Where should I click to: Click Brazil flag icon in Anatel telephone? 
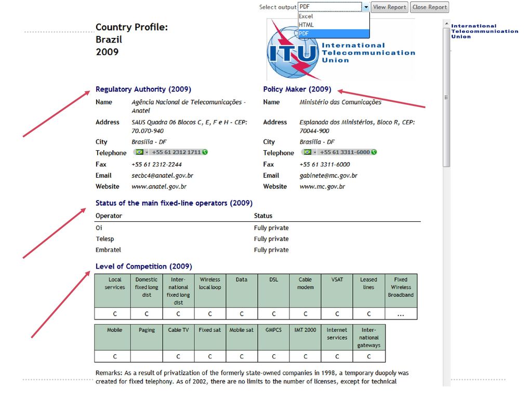139,152
